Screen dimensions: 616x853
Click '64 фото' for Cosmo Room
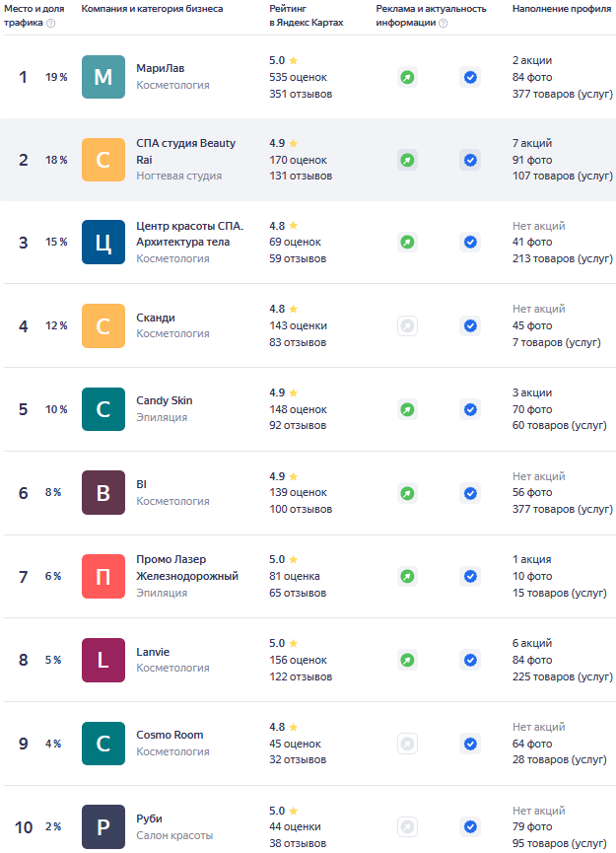point(532,744)
